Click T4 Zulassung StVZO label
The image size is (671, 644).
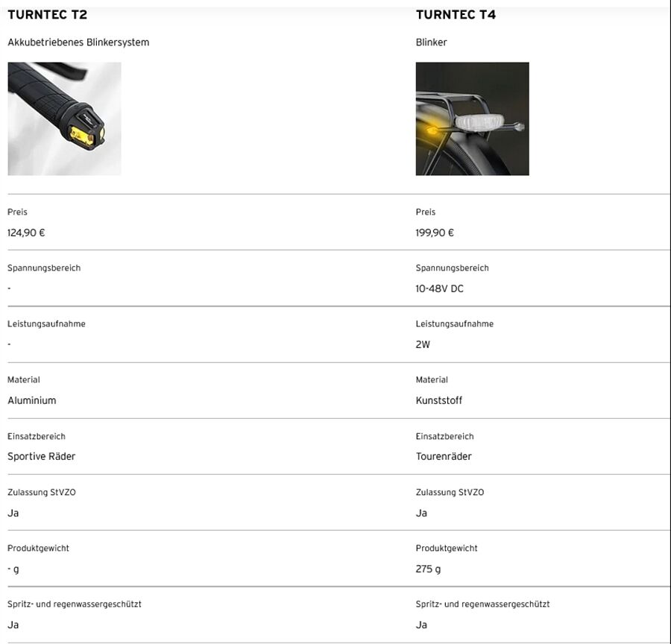coord(450,493)
